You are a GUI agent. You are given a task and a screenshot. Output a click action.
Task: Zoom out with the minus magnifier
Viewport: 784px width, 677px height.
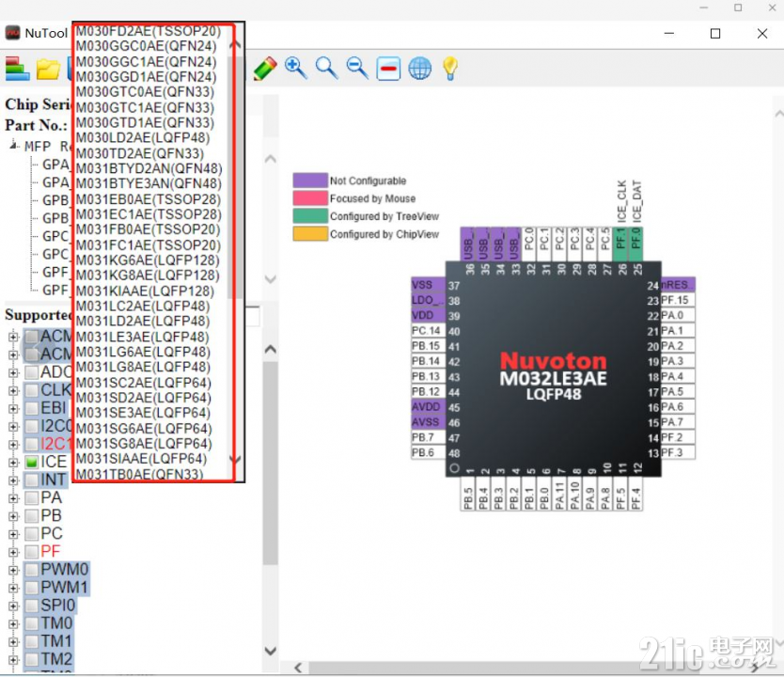(x=357, y=68)
